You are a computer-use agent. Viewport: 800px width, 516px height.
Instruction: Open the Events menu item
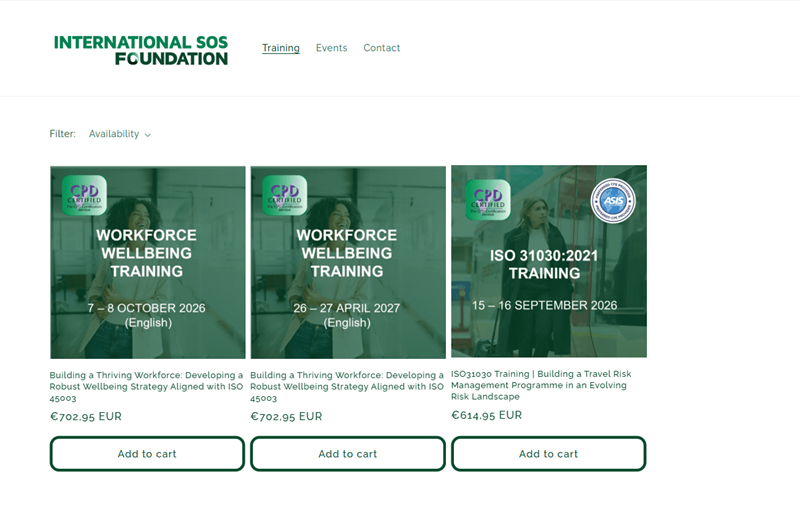331,48
